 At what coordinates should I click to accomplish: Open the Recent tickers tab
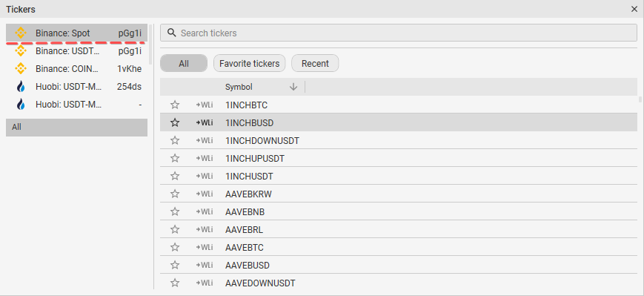pyautogui.click(x=315, y=63)
